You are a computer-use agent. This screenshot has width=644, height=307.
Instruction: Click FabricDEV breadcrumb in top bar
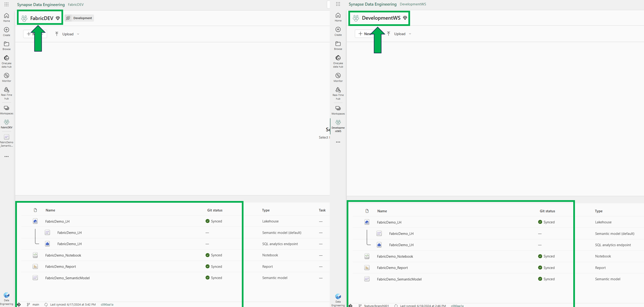click(x=76, y=4)
